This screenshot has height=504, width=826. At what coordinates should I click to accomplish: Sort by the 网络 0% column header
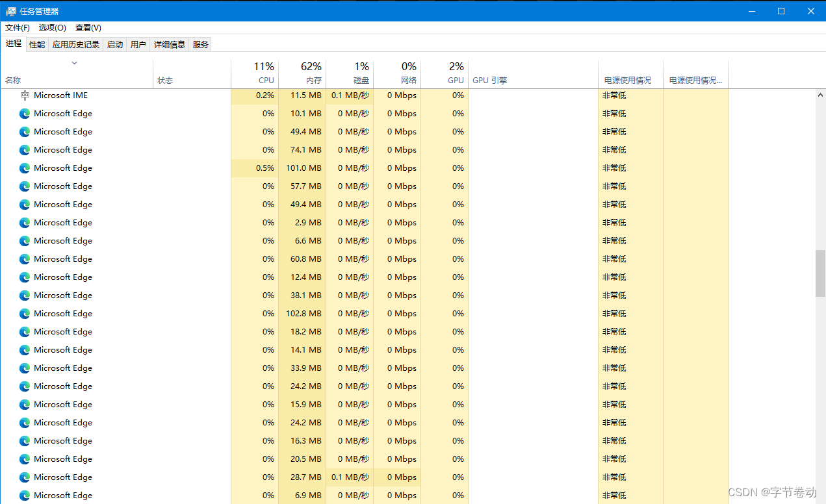click(397, 74)
